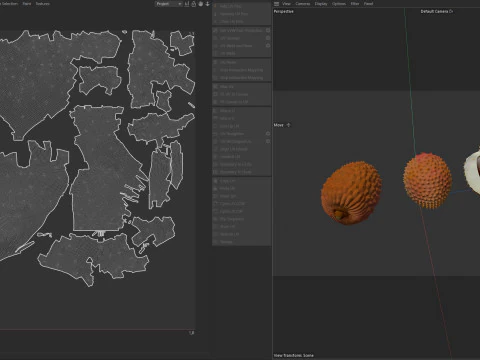The width and height of the screenshot is (480, 360).
Task: Open the Paint menu in the UV editor
Action: 27,4
